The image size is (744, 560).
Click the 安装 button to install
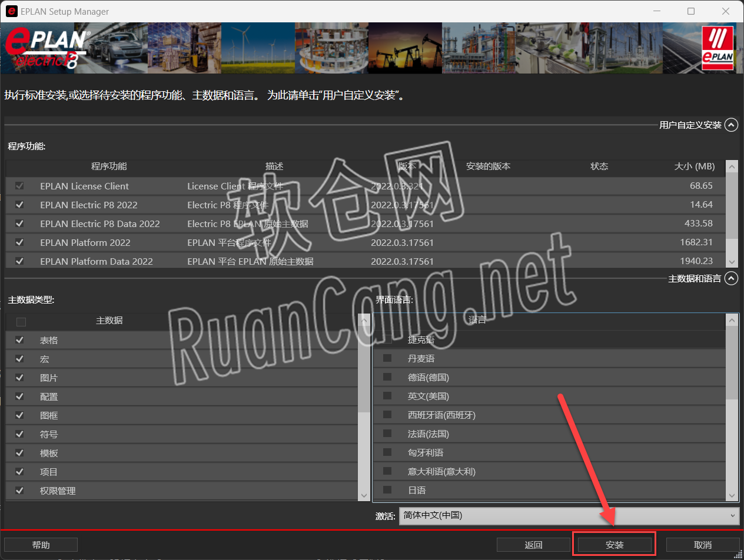[x=614, y=544]
